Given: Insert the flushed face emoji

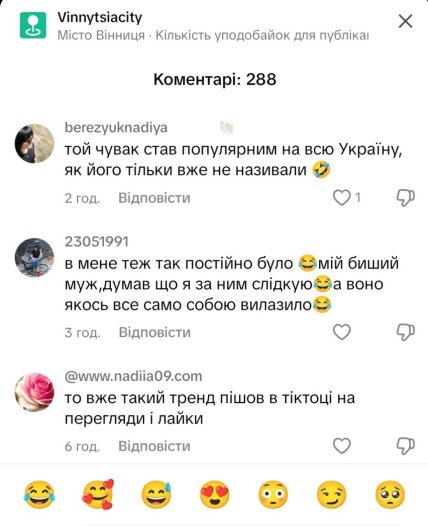Looking at the screenshot, I should pyautogui.click(x=273, y=494).
